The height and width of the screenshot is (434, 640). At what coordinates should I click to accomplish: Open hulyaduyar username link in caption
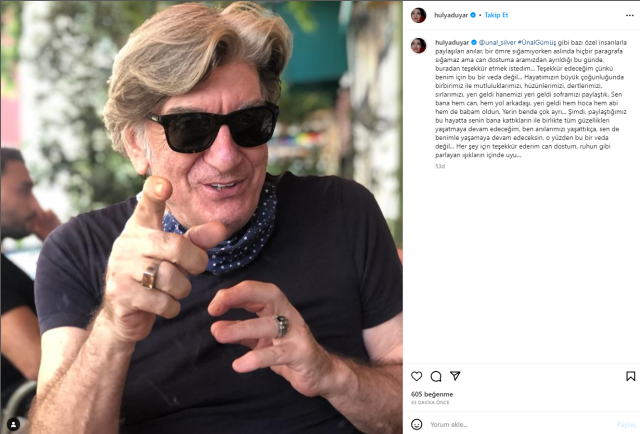(452, 42)
